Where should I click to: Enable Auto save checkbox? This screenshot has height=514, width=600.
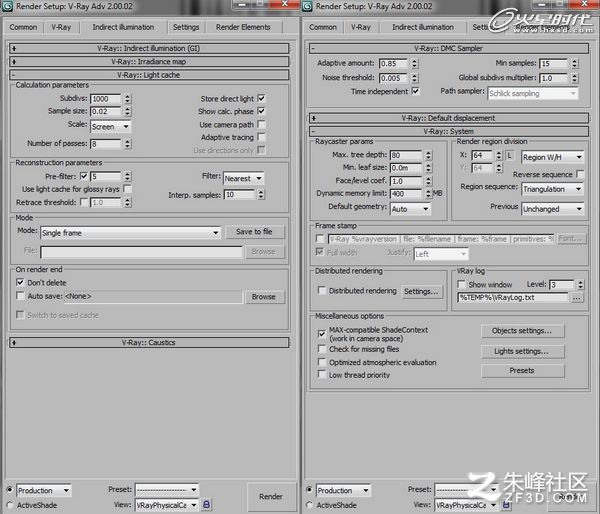(20, 295)
